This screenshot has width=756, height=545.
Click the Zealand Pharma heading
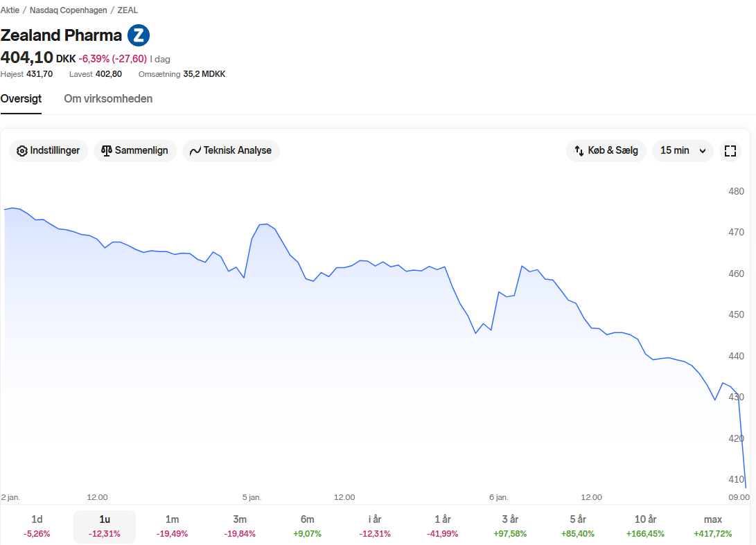61,35
